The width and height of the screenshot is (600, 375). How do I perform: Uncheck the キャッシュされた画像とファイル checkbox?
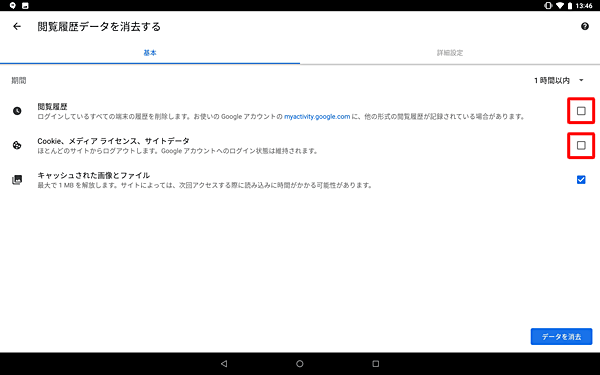581,179
